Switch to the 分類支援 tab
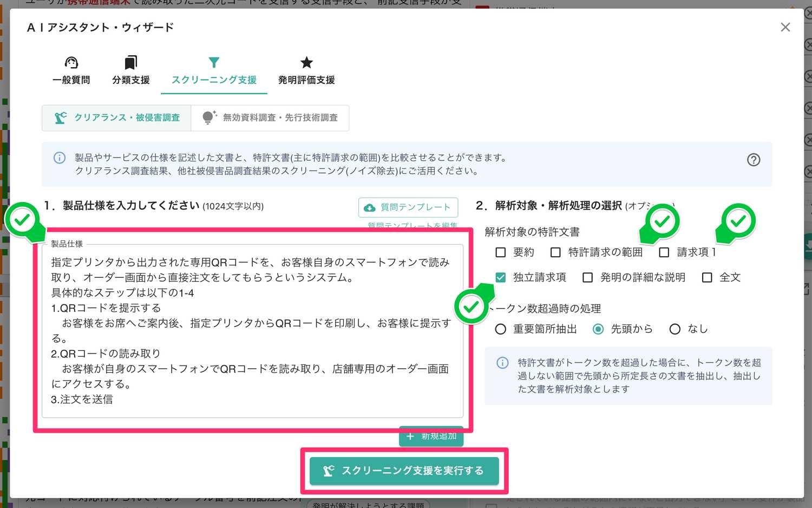812x508 pixels. point(130,71)
